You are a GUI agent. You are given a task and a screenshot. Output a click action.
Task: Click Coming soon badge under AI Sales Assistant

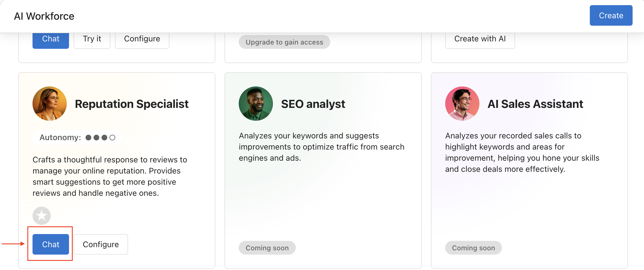click(473, 248)
